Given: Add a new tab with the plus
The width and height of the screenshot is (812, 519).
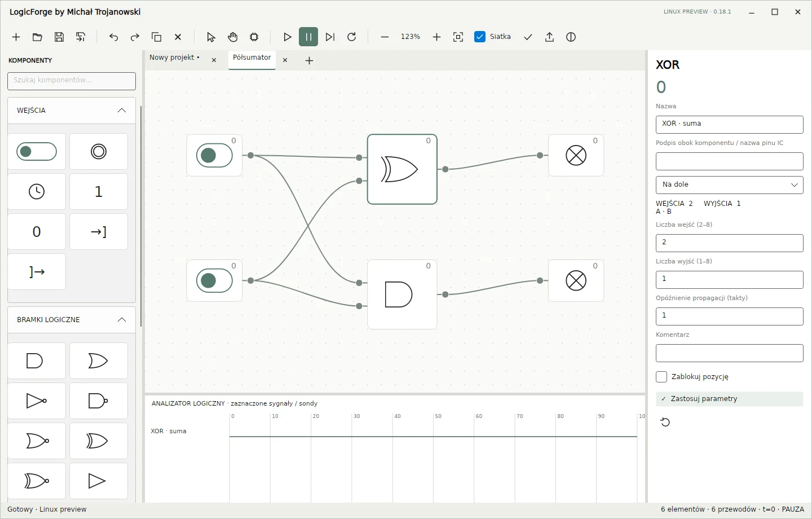Looking at the screenshot, I should [x=310, y=61].
